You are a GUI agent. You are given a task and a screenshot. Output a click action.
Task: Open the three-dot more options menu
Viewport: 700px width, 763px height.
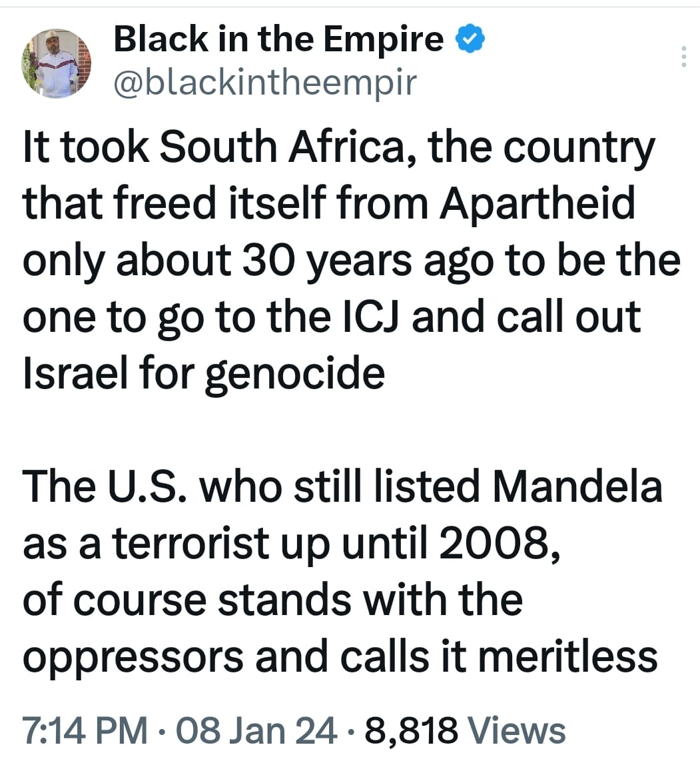[x=683, y=58]
